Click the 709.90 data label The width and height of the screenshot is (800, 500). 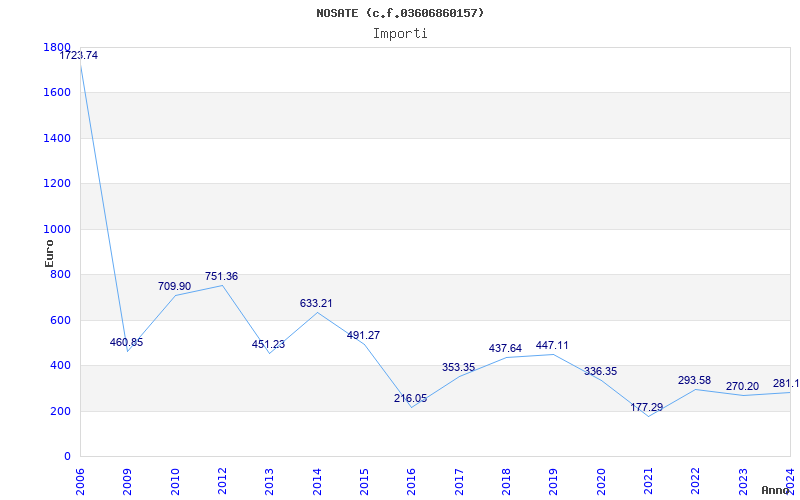pyautogui.click(x=174, y=286)
